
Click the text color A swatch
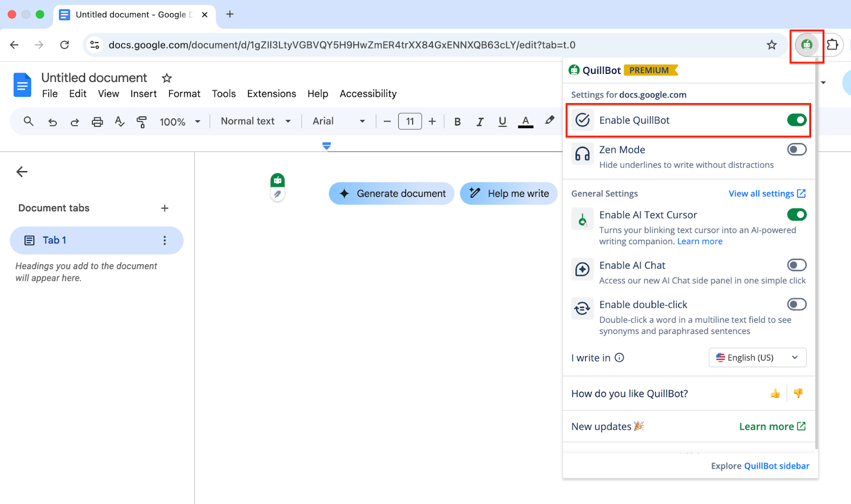(x=525, y=122)
